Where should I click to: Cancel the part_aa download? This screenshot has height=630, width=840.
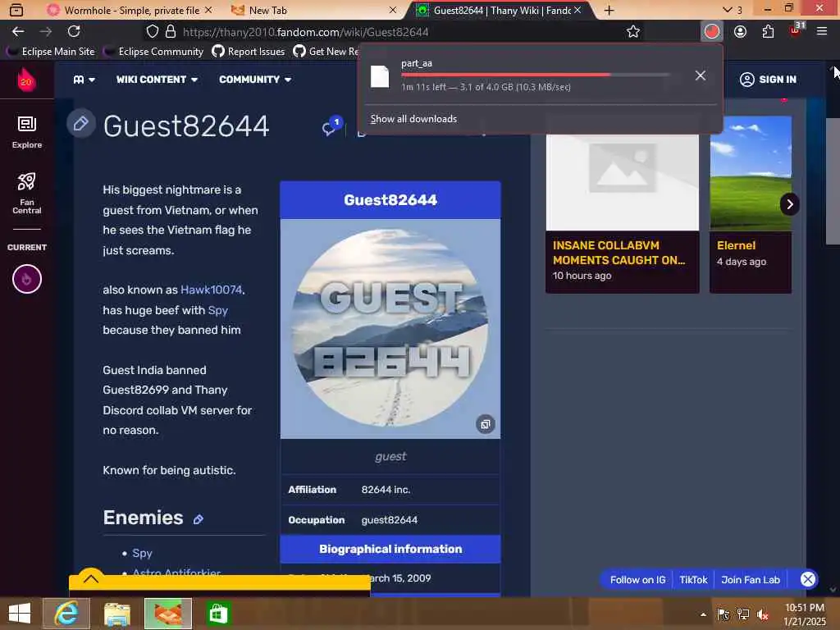click(701, 75)
